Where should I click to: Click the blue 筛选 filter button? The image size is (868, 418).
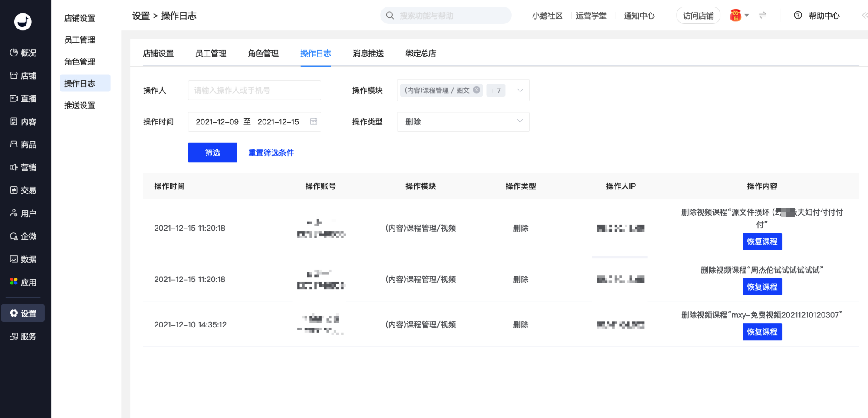pyautogui.click(x=212, y=153)
